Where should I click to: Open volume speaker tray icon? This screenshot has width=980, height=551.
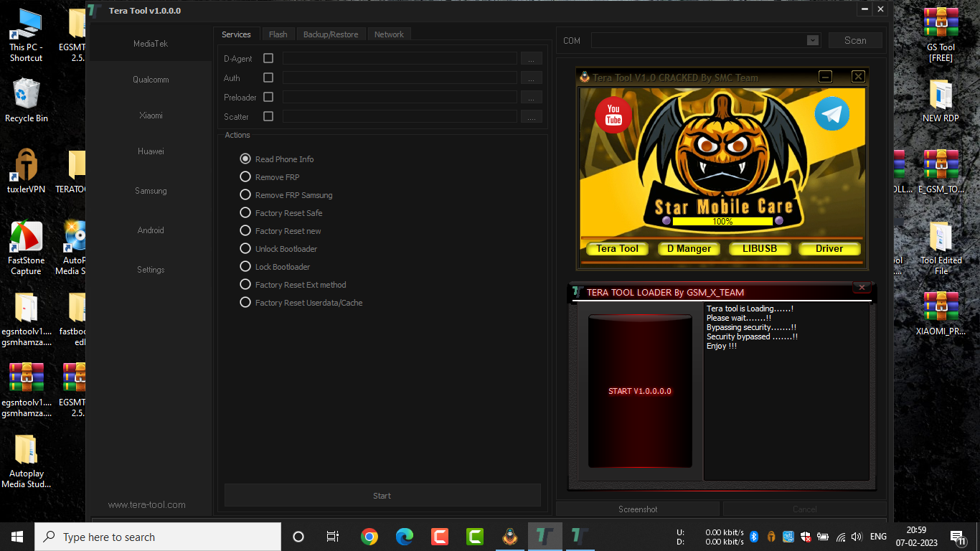click(x=856, y=537)
